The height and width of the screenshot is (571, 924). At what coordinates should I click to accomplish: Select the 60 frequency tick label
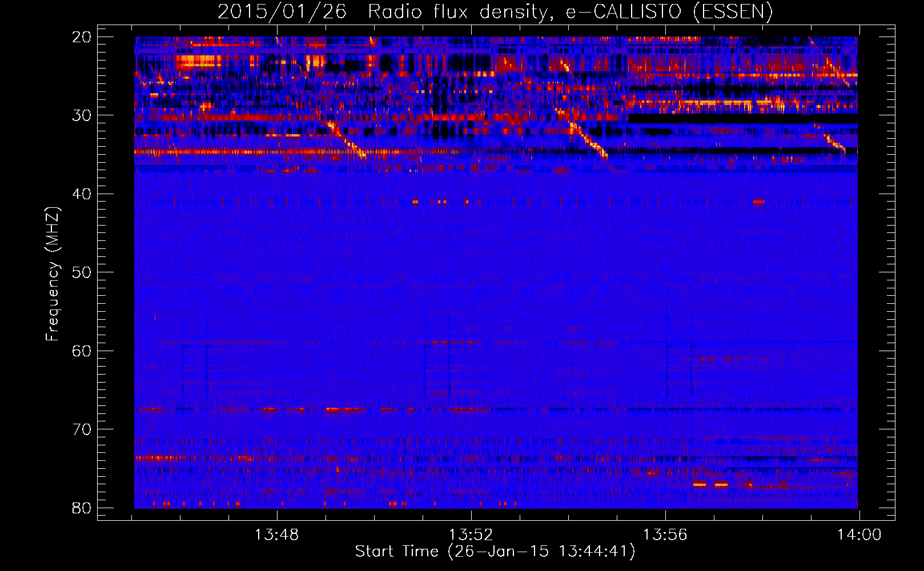[x=82, y=351]
